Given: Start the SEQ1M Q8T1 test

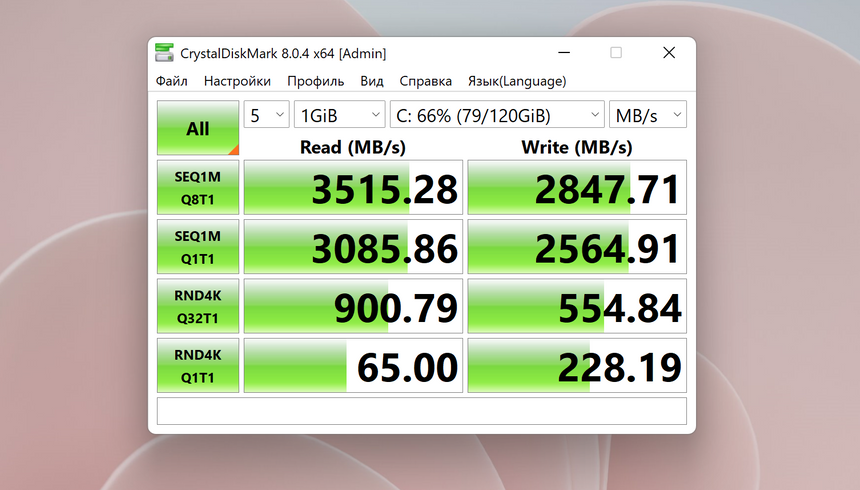Looking at the screenshot, I should click(198, 188).
